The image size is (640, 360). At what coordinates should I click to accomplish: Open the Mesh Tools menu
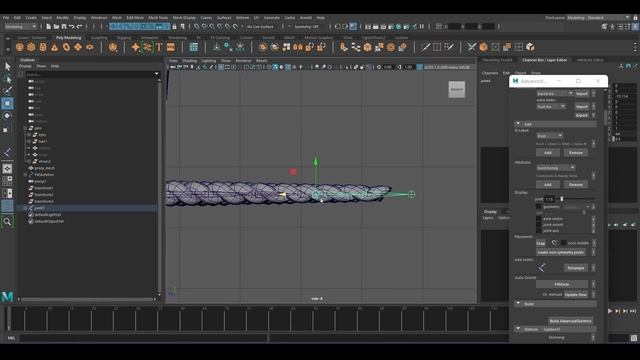pyautogui.click(x=158, y=18)
